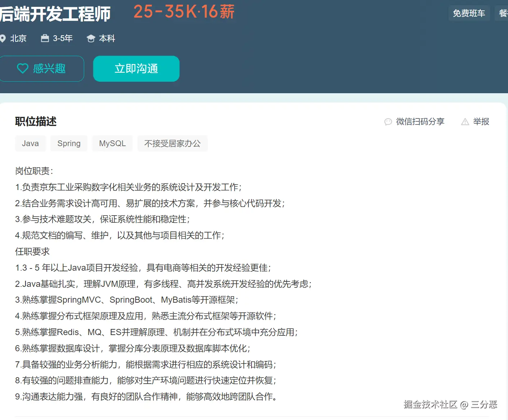Click the 岗位职责 heading line

tap(34, 171)
